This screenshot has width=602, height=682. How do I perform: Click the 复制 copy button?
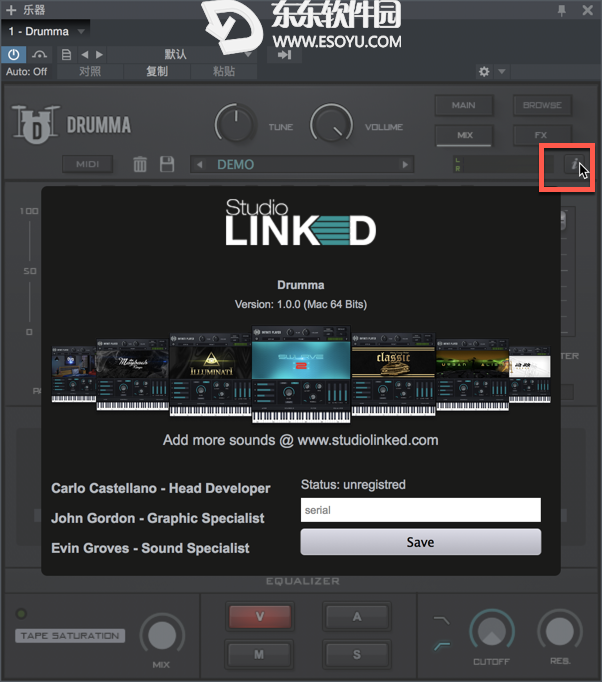(157, 71)
